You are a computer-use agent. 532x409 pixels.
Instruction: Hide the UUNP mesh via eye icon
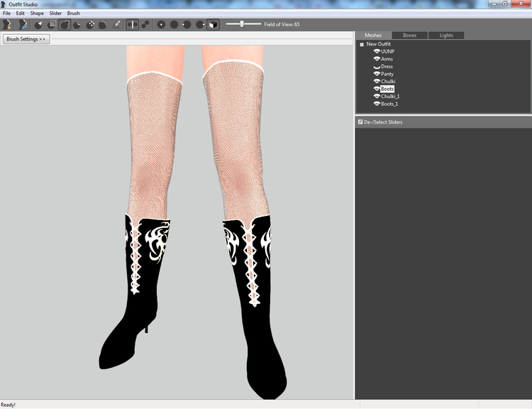tap(377, 51)
